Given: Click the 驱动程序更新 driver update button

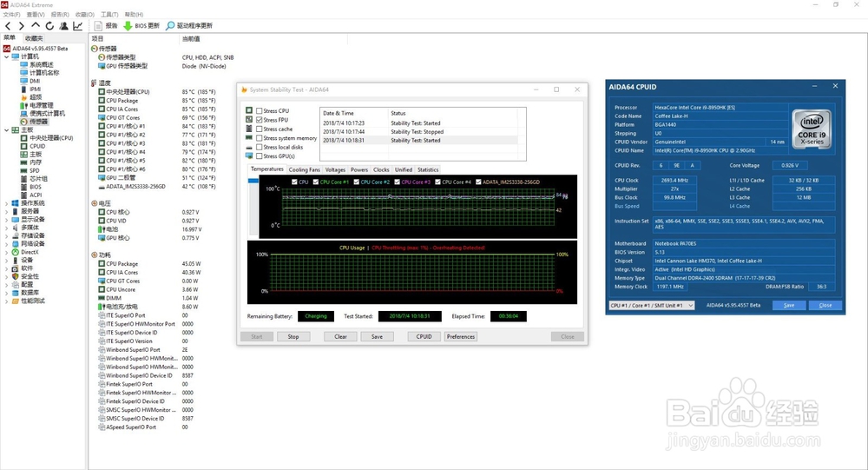Looking at the screenshot, I should click(189, 26).
